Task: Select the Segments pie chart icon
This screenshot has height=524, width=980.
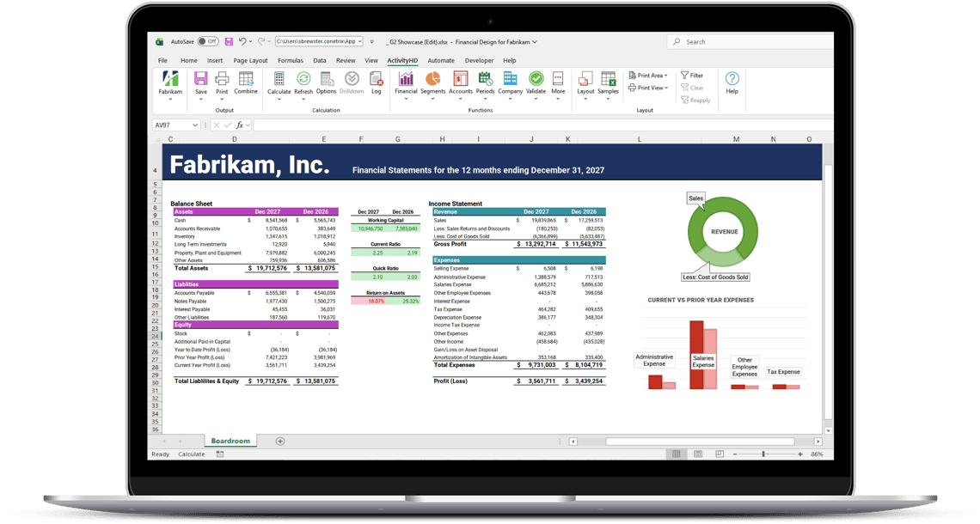Action: [432, 79]
